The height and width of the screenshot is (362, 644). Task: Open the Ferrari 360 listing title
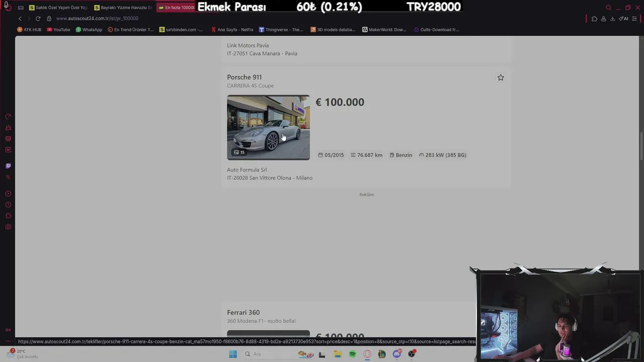(x=243, y=312)
